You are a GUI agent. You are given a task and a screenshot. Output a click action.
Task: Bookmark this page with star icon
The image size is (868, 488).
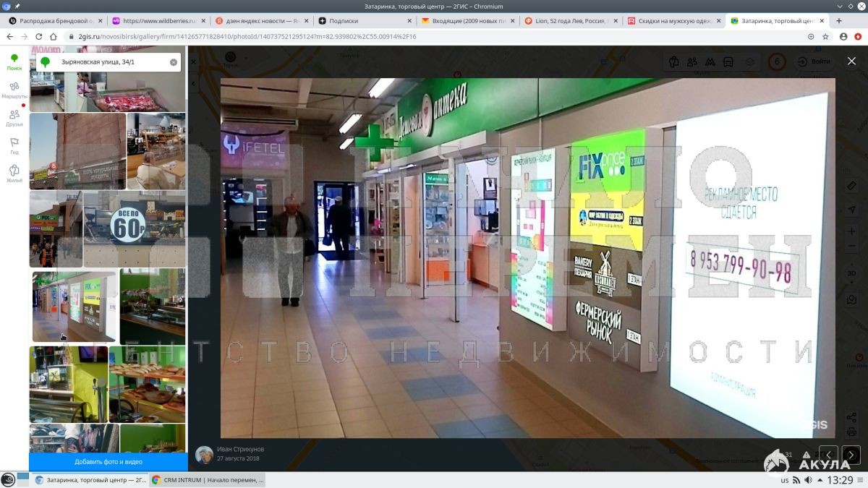[825, 36]
